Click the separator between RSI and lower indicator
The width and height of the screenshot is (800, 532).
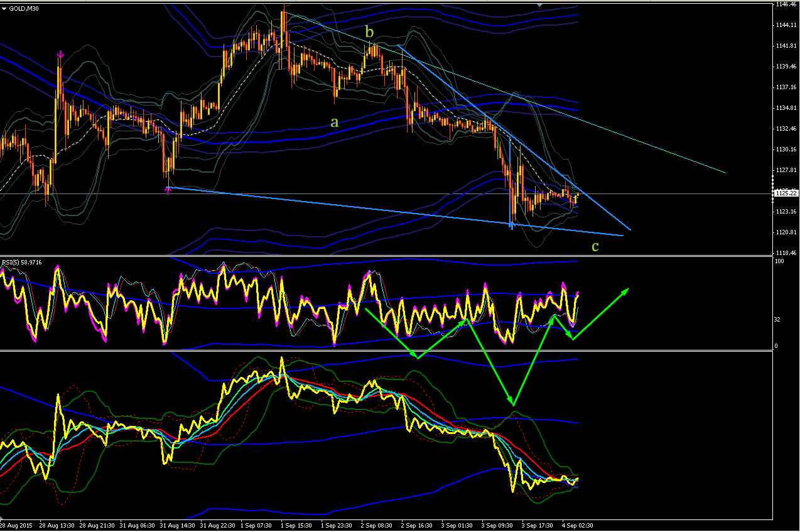386,350
